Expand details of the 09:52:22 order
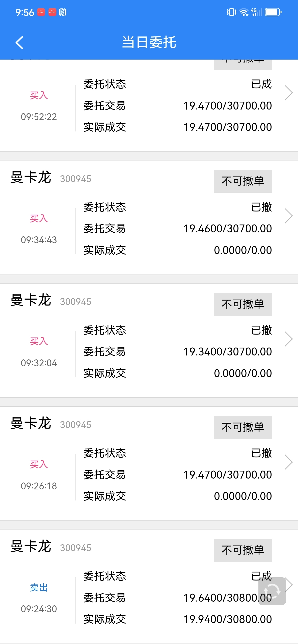 [288, 93]
